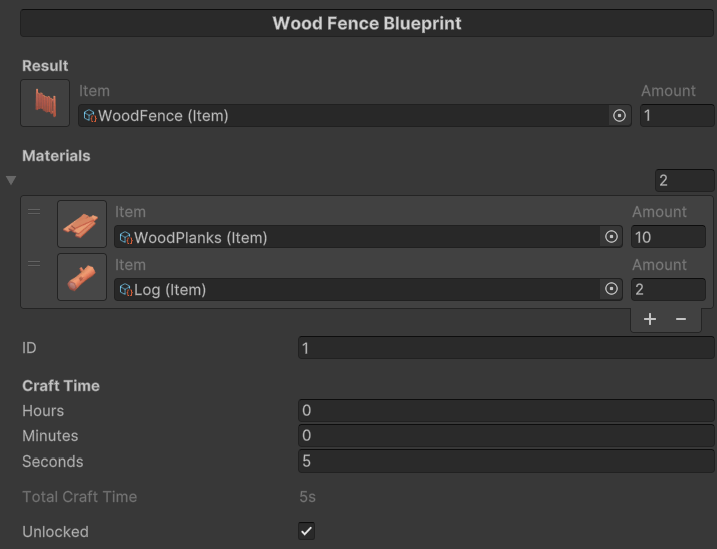This screenshot has height=549, width=717.
Task: Click the WoodPlanks material icon preview
Action: click(82, 225)
